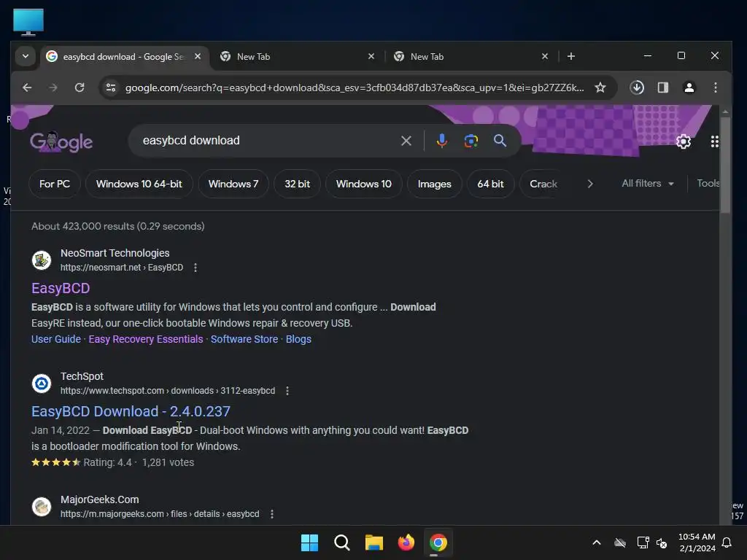Screen dimensions: 747x560
Task: Open File Explorer from taskbar
Action: pos(374,542)
